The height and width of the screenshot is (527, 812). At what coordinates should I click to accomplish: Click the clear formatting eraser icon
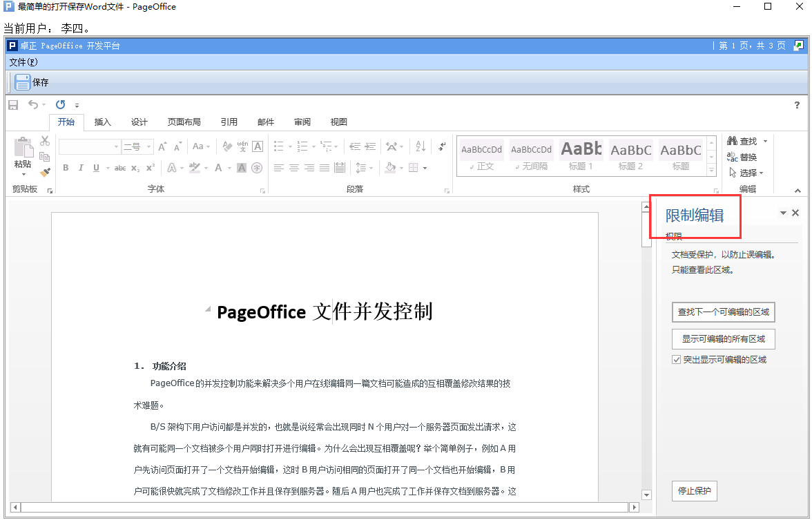coord(226,146)
